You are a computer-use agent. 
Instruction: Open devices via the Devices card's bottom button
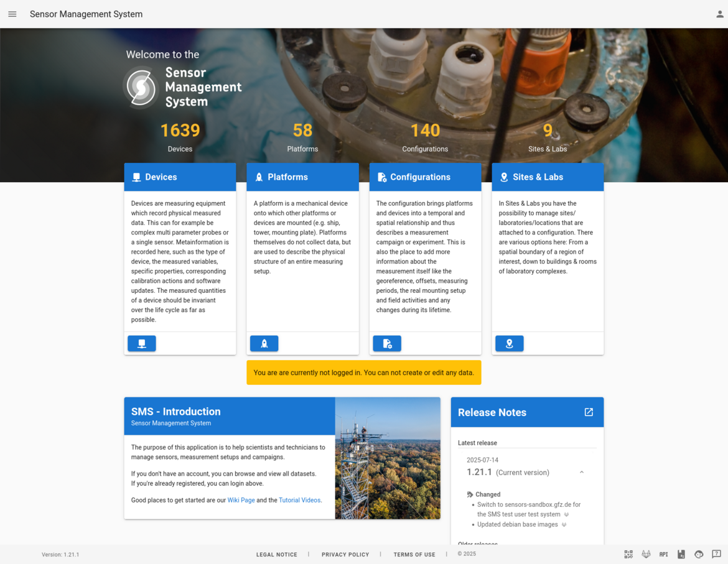pyautogui.click(x=142, y=343)
